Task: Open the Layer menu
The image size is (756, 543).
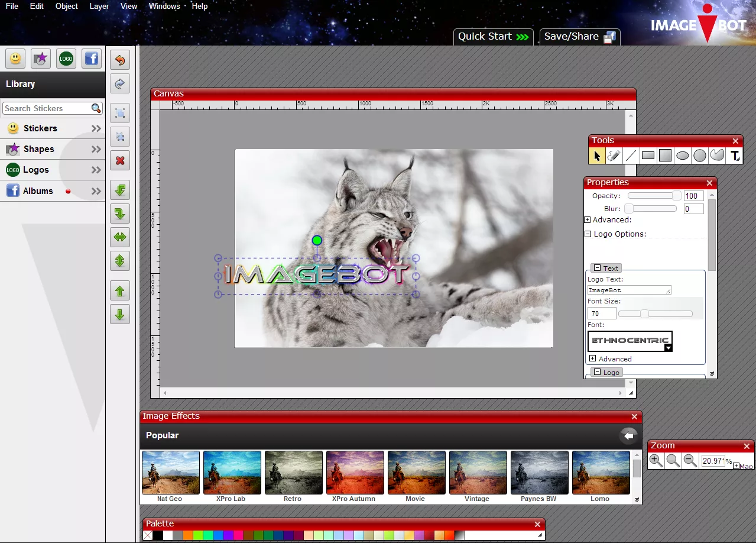Action: pos(99,6)
